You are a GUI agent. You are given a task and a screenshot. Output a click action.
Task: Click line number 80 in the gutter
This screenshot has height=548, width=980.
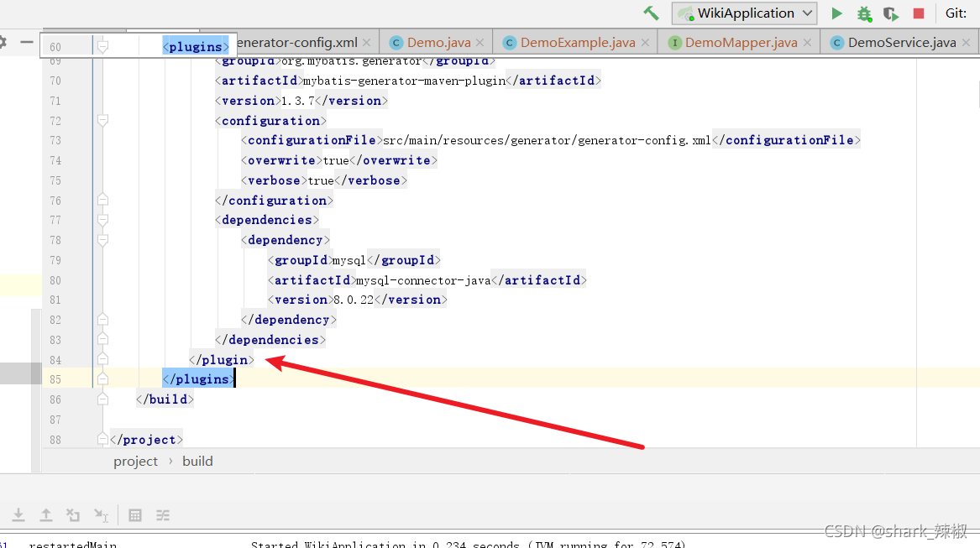coord(55,280)
